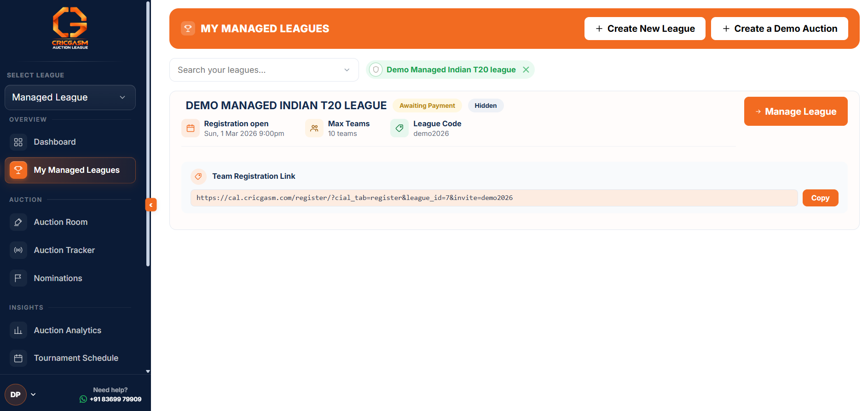Click the trophy icon in page header

(x=188, y=29)
